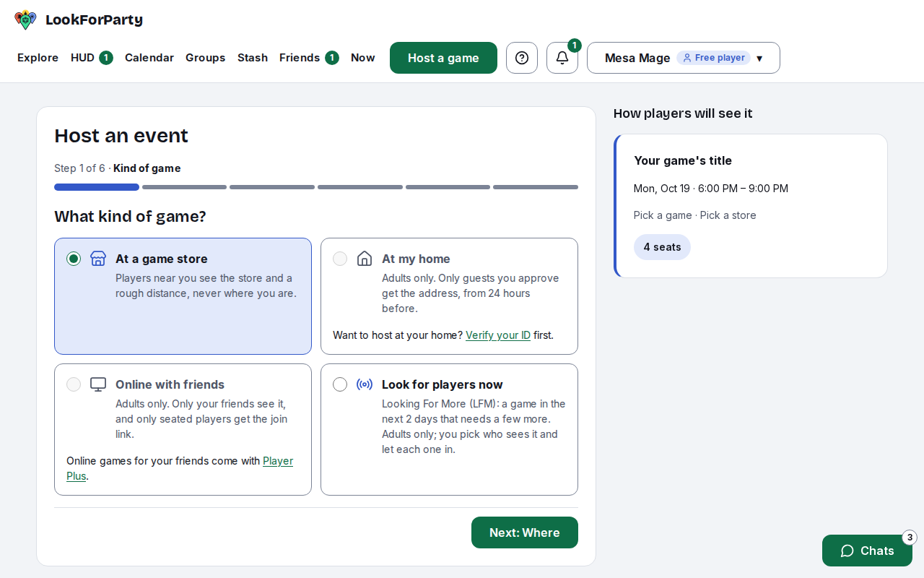This screenshot has height=578, width=924.
Task: Click the 'Step 1 of 6' label
Action: pyautogui.click(x=79, y=168)
